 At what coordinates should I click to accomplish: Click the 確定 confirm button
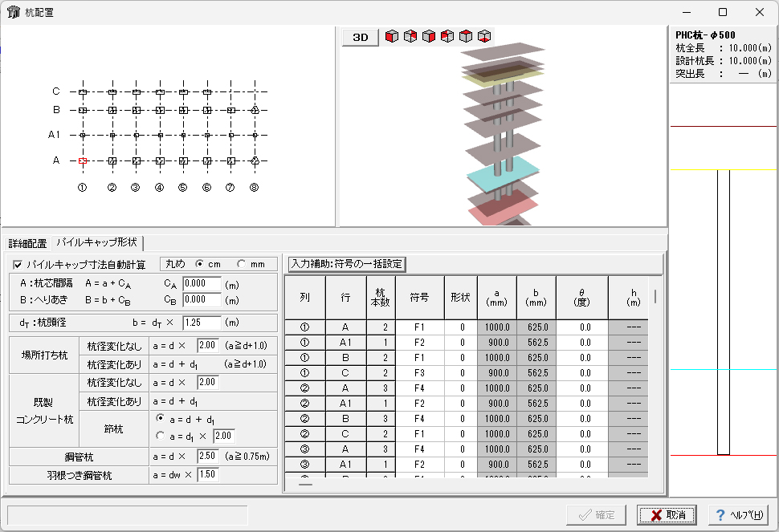[x=596, y=515]
